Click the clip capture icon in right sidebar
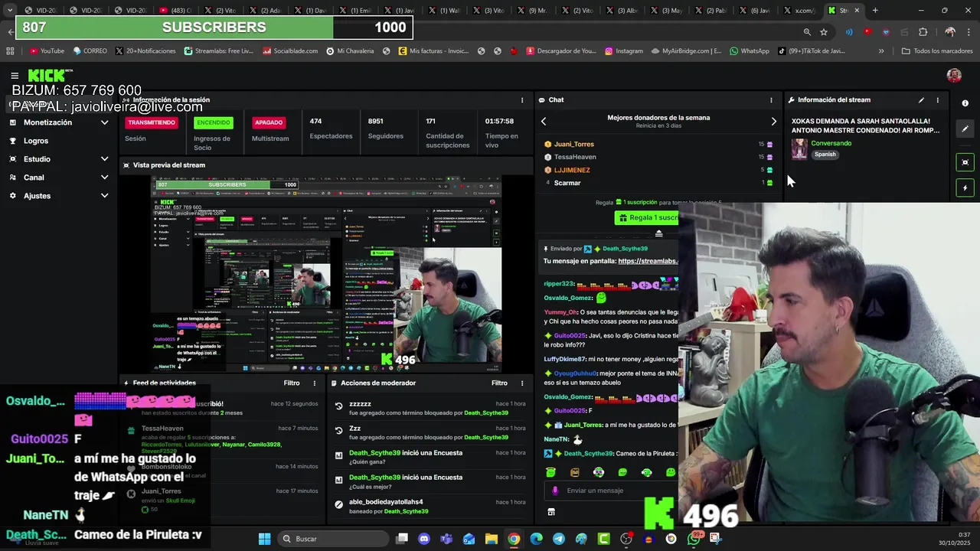Screen dimensions: 980x551 (965, 162)
